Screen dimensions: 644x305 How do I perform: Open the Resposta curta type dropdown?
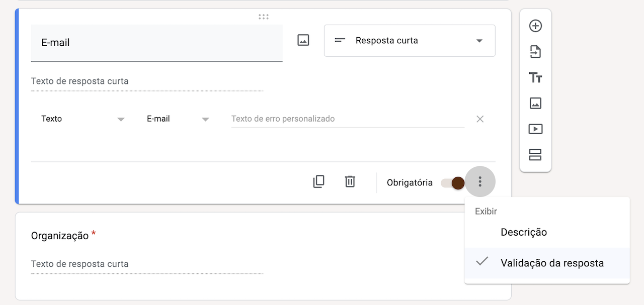tap(410, 41)
